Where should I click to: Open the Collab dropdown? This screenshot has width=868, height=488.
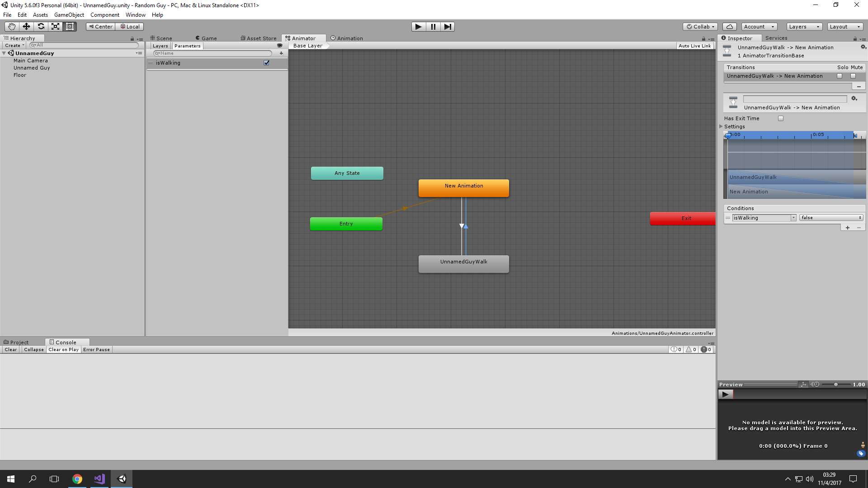(700, 27)
